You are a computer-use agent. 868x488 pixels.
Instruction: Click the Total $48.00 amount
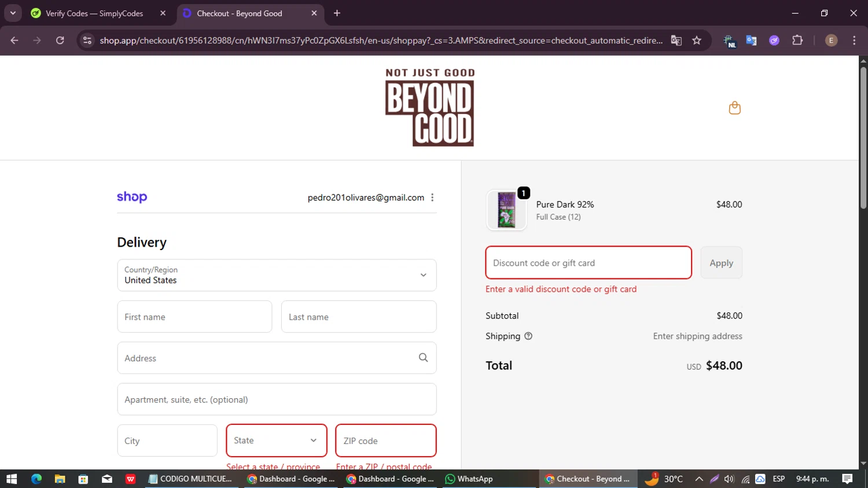(724, 365)
